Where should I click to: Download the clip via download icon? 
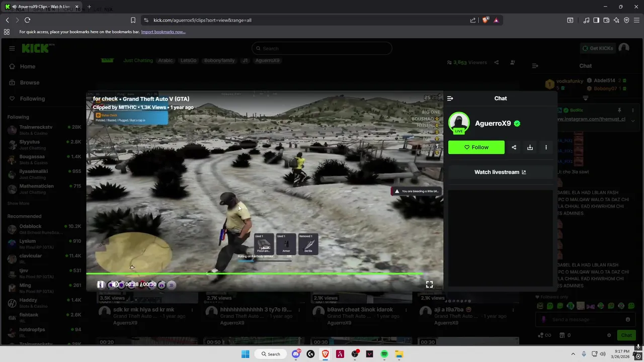[530, 147]
